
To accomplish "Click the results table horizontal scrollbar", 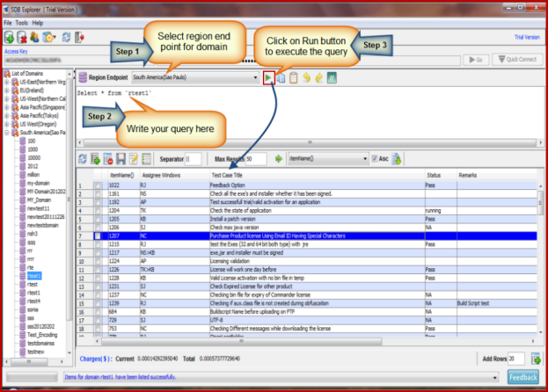I will [242, 341].
